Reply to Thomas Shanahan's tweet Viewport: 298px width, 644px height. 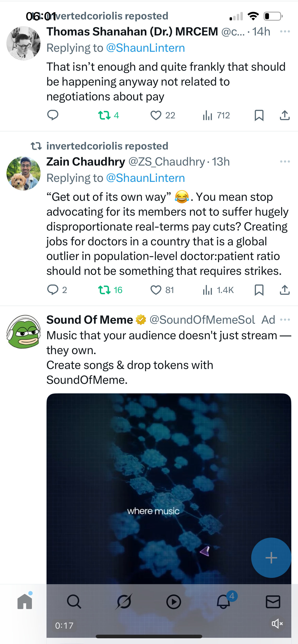(x=53, y=115)
